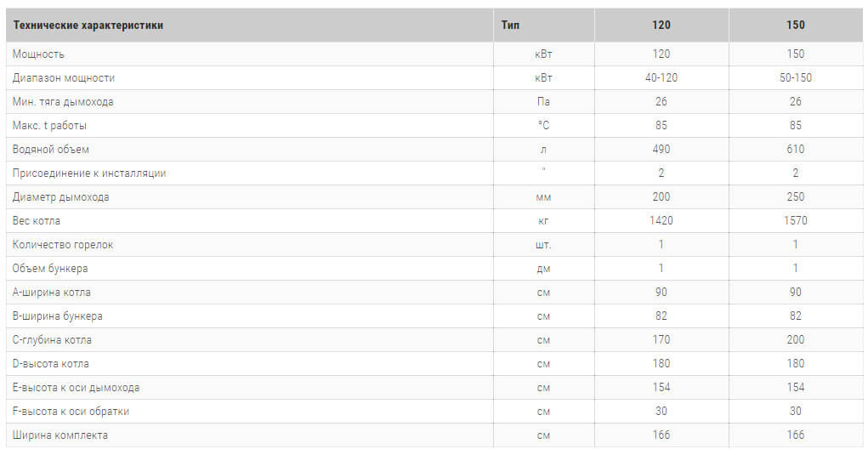Select the "40-120" power range cell
Image resolution: width=868 pixels, height=455 pixels.
(661, 78)
